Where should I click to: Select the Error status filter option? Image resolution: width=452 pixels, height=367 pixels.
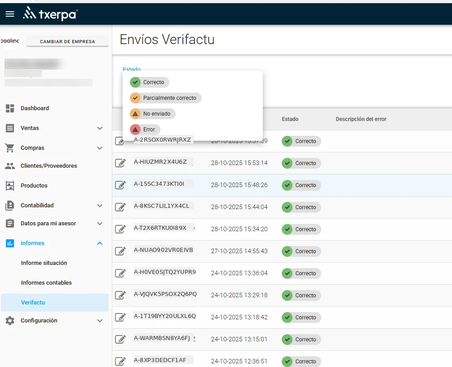point(145,129)
